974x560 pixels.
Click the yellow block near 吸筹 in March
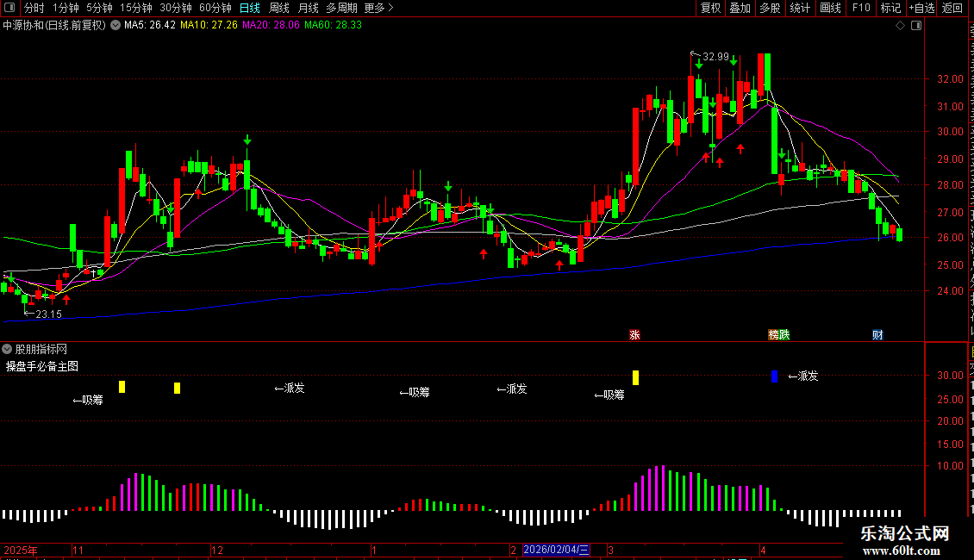[x=635, y=377]
